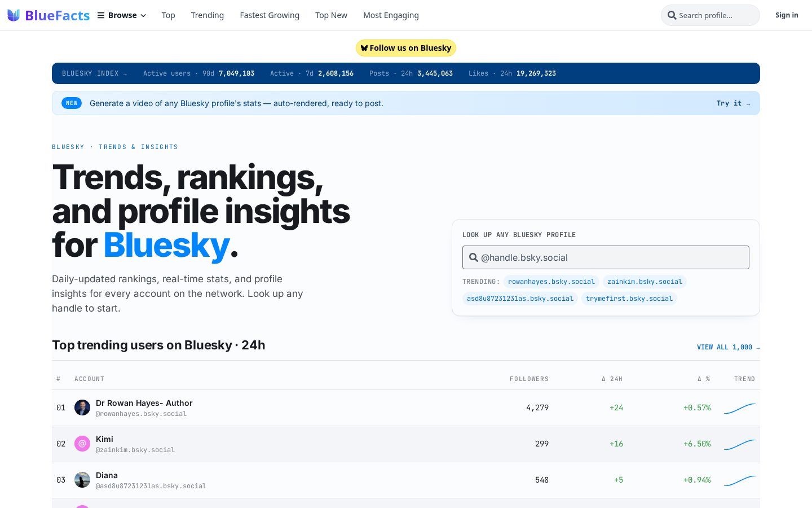Viewport: 812px width, 508px height.
Task: Click the Trend column header
Action: pyautogui.click(x=744, y=379)
